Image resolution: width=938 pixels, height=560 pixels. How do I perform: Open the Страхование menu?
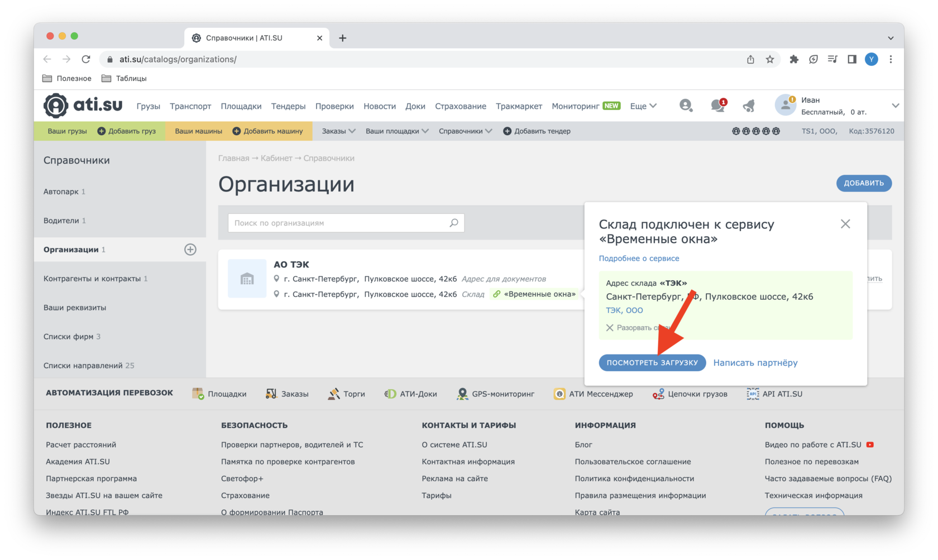461,106
